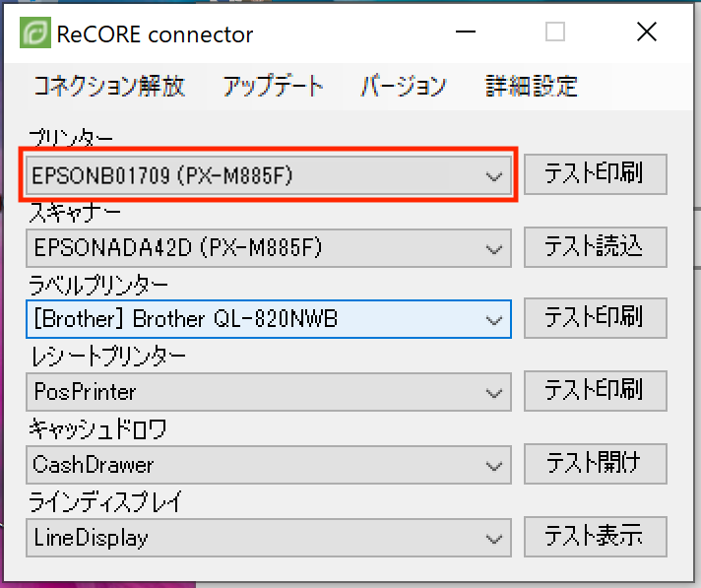Open the アップデート menu

coord(273,87)
